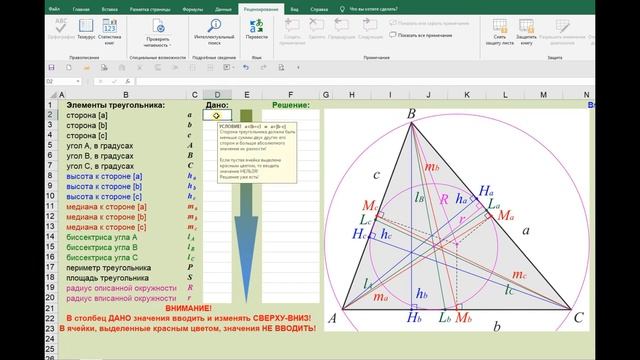640x360 pixels.
Task: Open the Разметка страницы tab
Action: 150,9
